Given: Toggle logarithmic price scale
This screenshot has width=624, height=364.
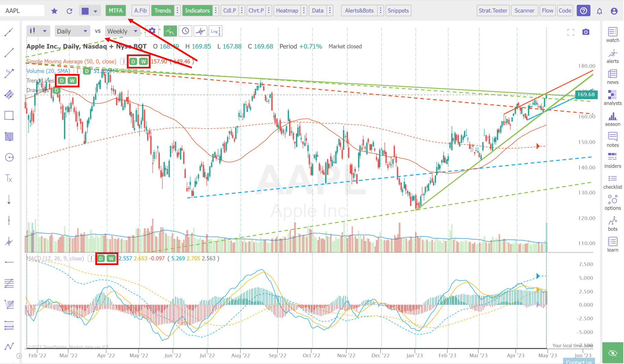Looking at the screenshot, I should click(x=216, y=31).
